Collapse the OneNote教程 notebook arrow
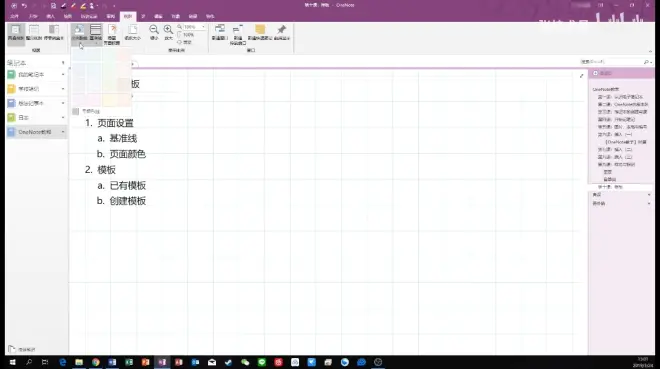660x369 pixels. tap(63, 132)
